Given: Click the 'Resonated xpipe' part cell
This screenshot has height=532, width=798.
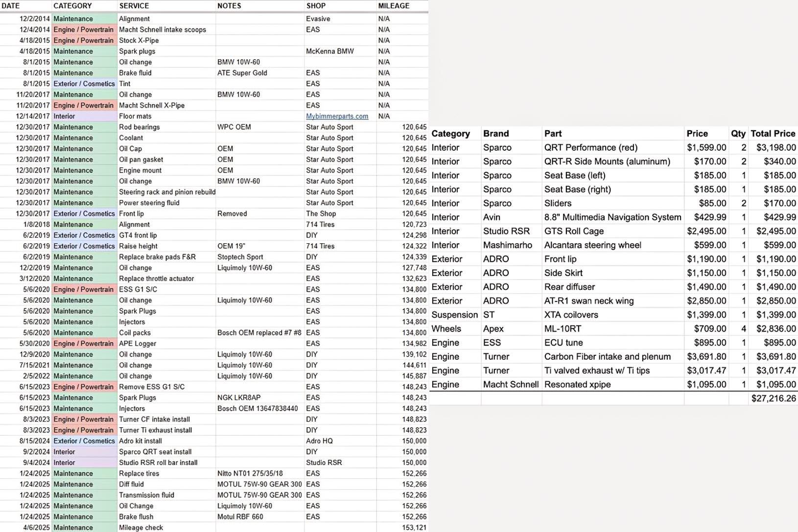Looking at the screenshot, I should coord(613,385).
